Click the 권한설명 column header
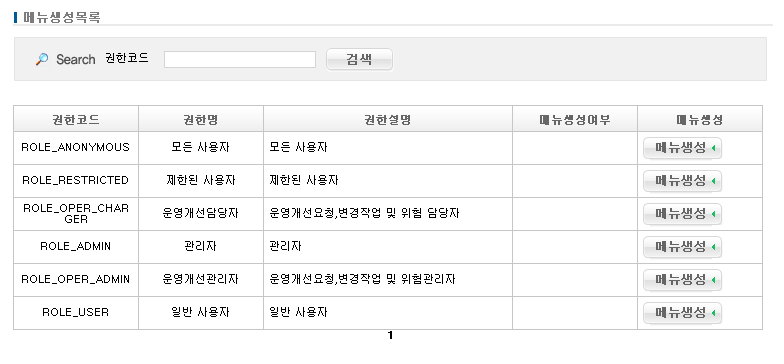Screen dimensions: 784x364 (x=388, y=119)
